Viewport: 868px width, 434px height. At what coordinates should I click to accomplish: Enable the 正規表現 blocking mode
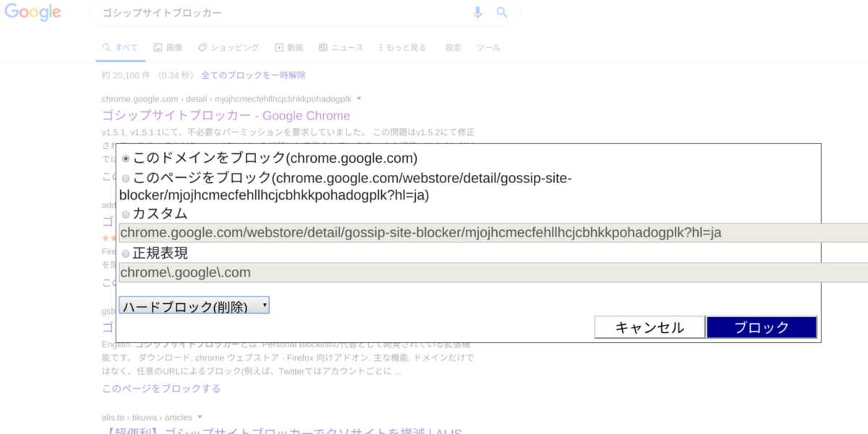pos(125,253)
